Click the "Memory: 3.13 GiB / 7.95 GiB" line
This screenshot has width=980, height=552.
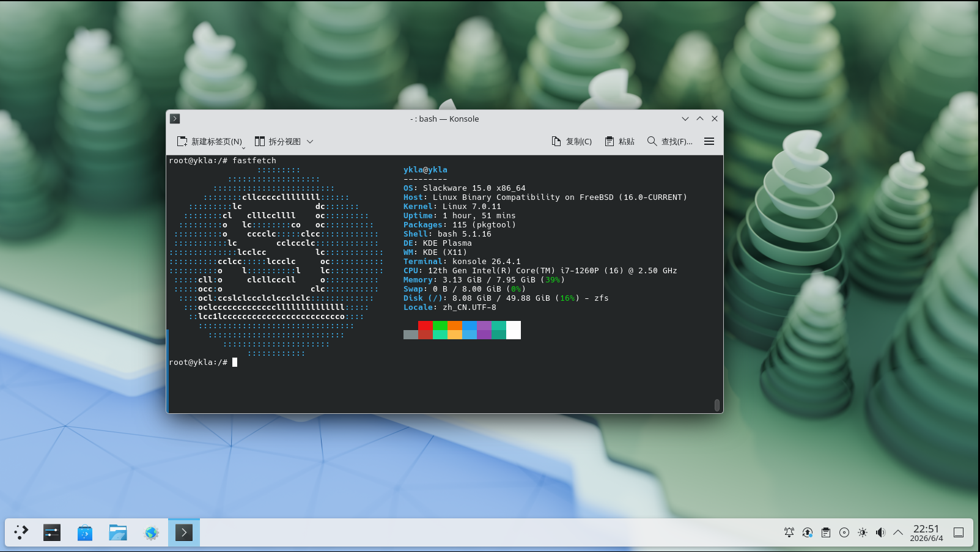pos(484,280)
